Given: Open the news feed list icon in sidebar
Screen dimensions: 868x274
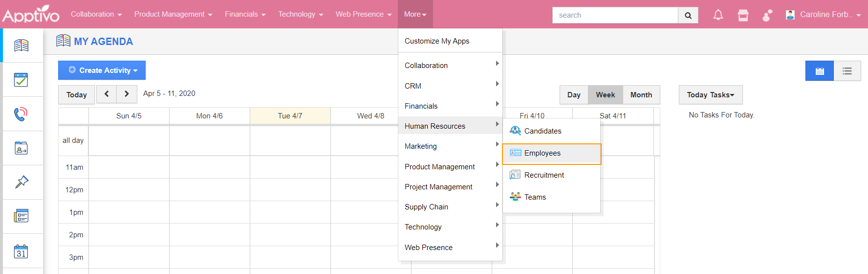Looking at the screenshot, I should [x=21, y=216].
